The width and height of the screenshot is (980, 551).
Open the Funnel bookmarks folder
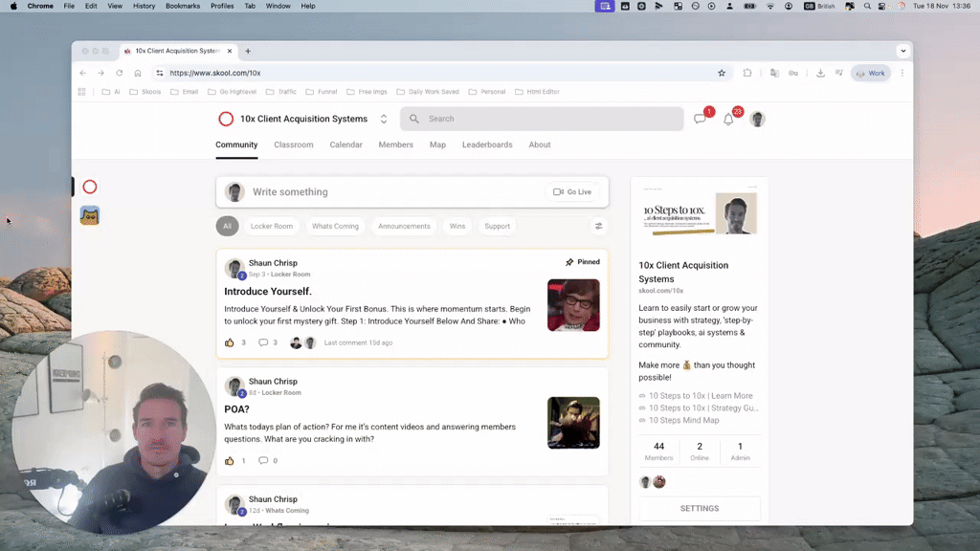pyautogui.click(x=322, y=92)
